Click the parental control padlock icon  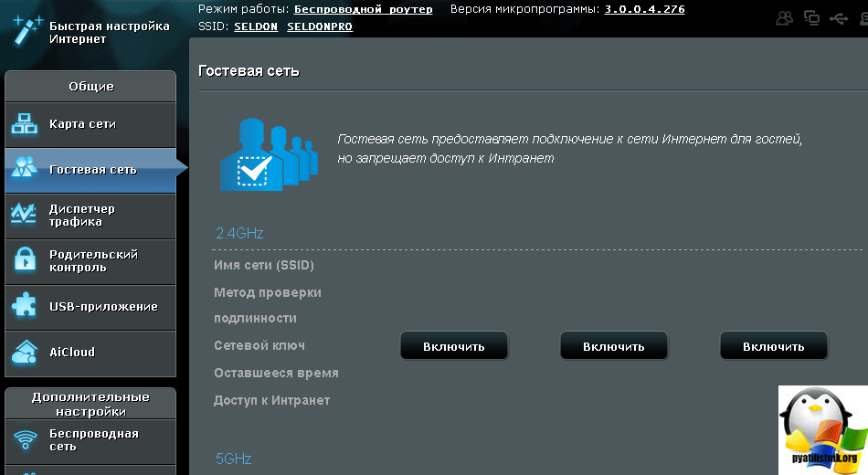coord(25,259)
